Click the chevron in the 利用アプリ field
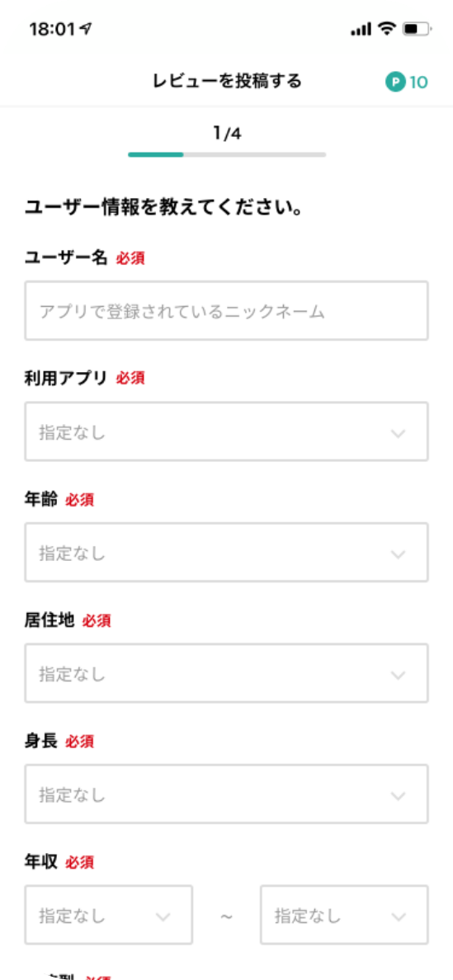 click(398, 432)
